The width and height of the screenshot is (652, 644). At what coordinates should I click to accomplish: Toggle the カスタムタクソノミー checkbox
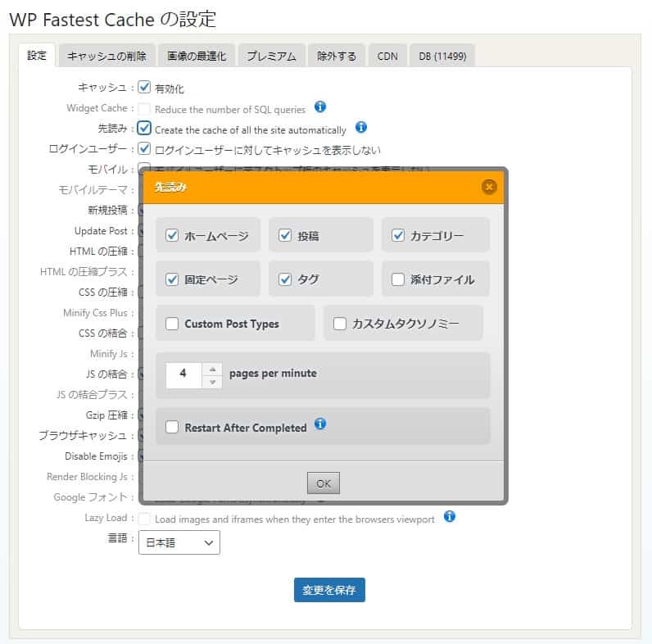[x=340, y=324]
